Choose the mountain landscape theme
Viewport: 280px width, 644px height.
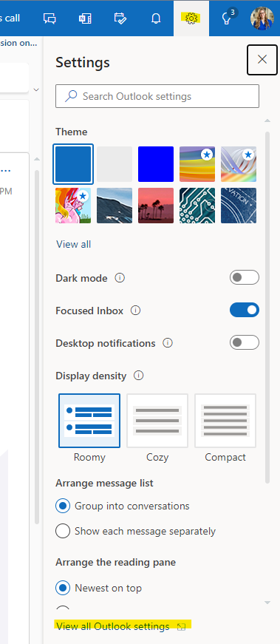tap(115, 206)
